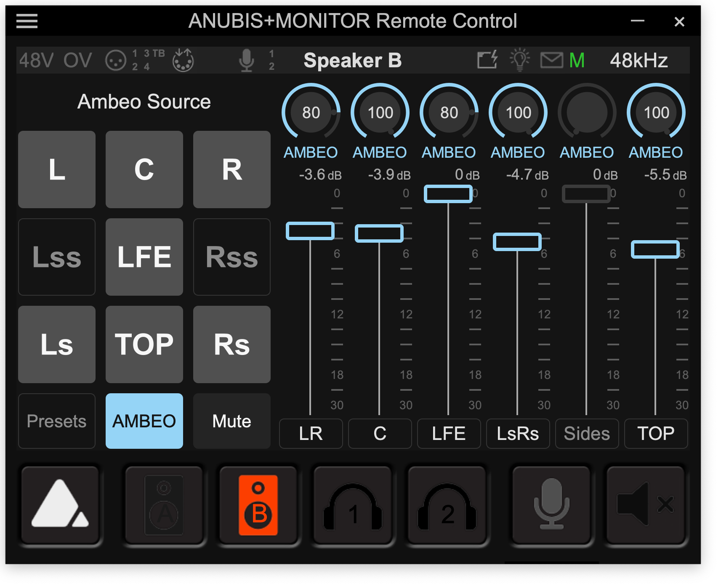Click the LR fader handle
Screen dimensions: 721x588
(x=310, y=231)
